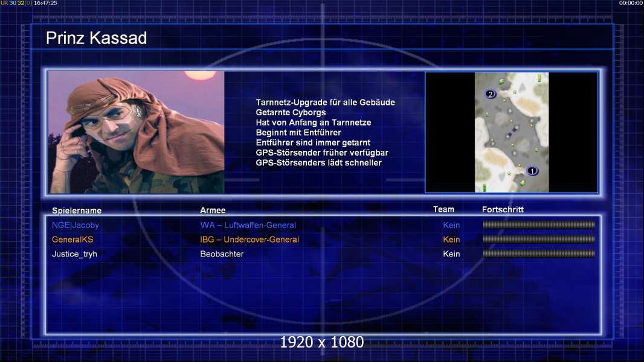This screenshot has width=644, height=362.
Task: Click 'Tarnnetz-Upgrade für alle Gebäude' text
Action: pos(325,103)
